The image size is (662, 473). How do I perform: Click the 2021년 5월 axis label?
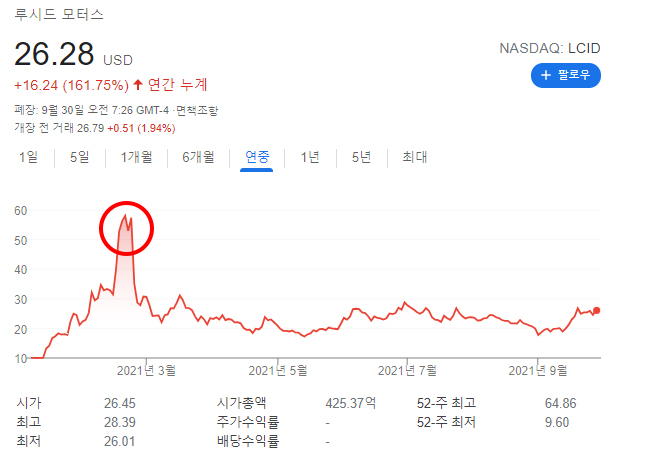pos(278,371)
